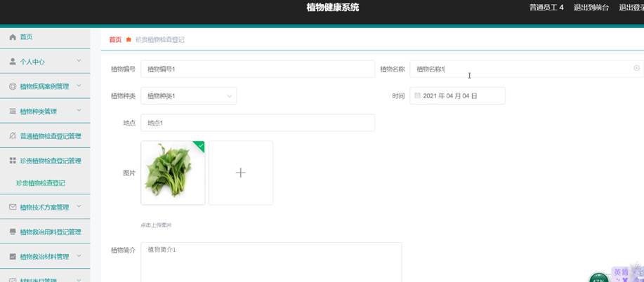
Task: Click the green check badge on the uploaded image
Action: [x=200, y=145]
